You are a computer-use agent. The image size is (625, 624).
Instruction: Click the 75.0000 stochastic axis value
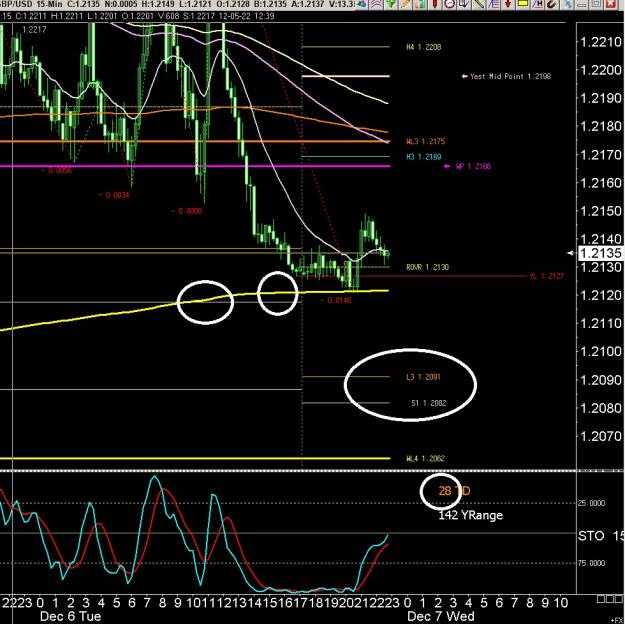[591, 563]
